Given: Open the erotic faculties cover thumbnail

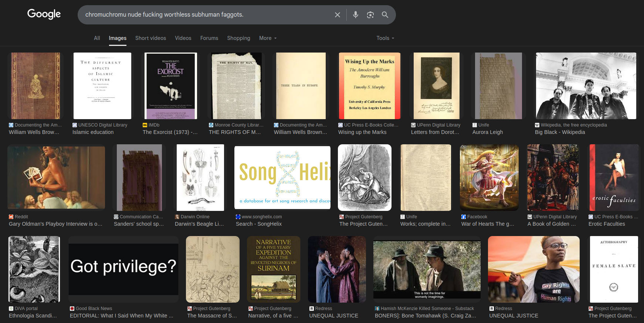Looking at the screenshot, I should 614,178.
